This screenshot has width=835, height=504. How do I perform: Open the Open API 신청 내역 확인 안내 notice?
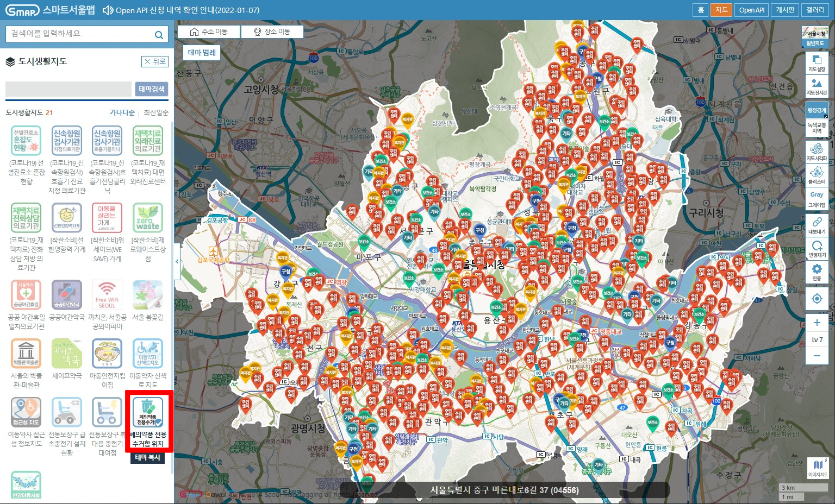[x=188, y=10]
